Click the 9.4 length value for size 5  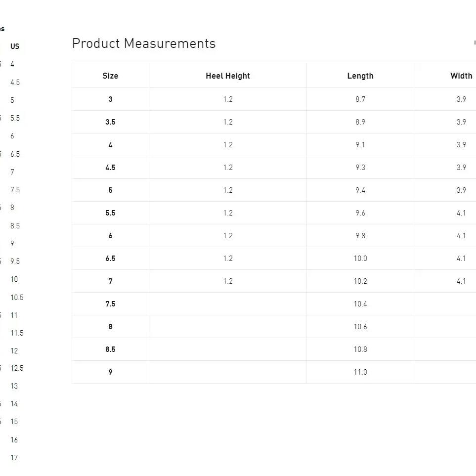(360, 190)
